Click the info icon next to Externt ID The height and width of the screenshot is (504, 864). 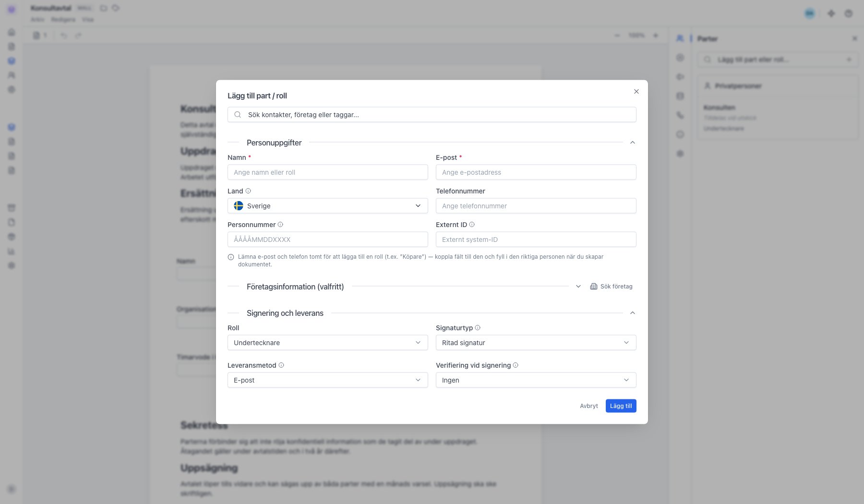(x=472, y=225)
